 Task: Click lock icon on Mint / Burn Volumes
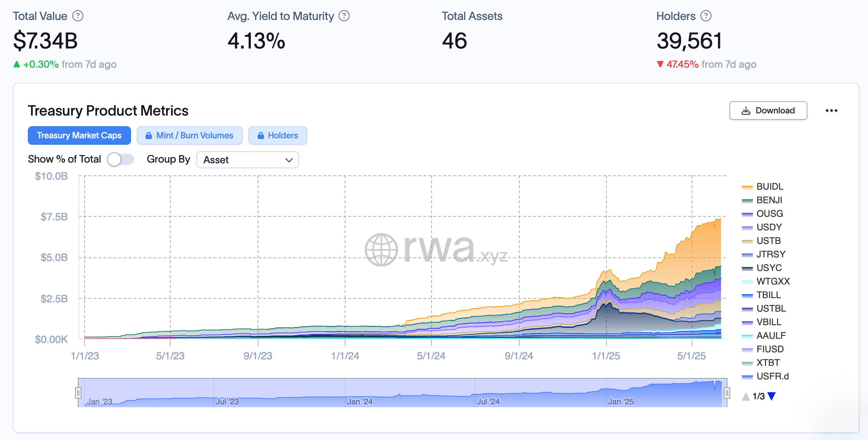click(149, 135)
